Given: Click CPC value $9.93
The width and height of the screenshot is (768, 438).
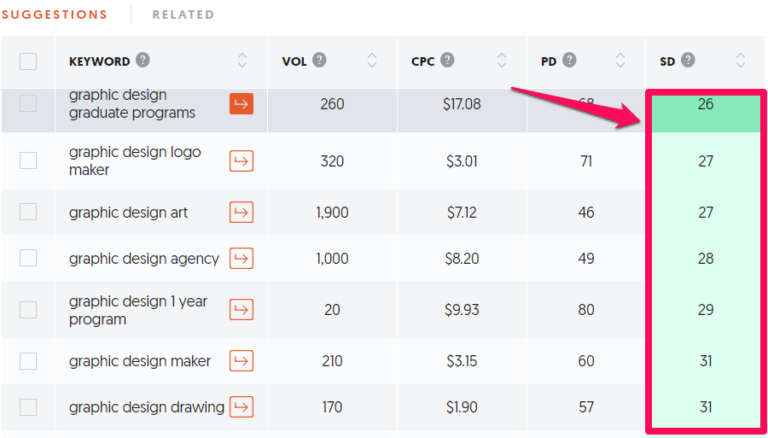Looking at the screenshot, I should pyautogui.click(x=462, y=310).
